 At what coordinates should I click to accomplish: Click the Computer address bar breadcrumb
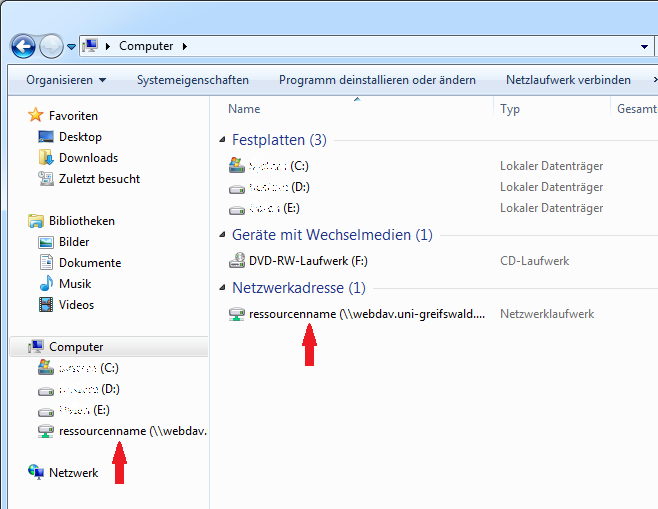coord(146,46)
